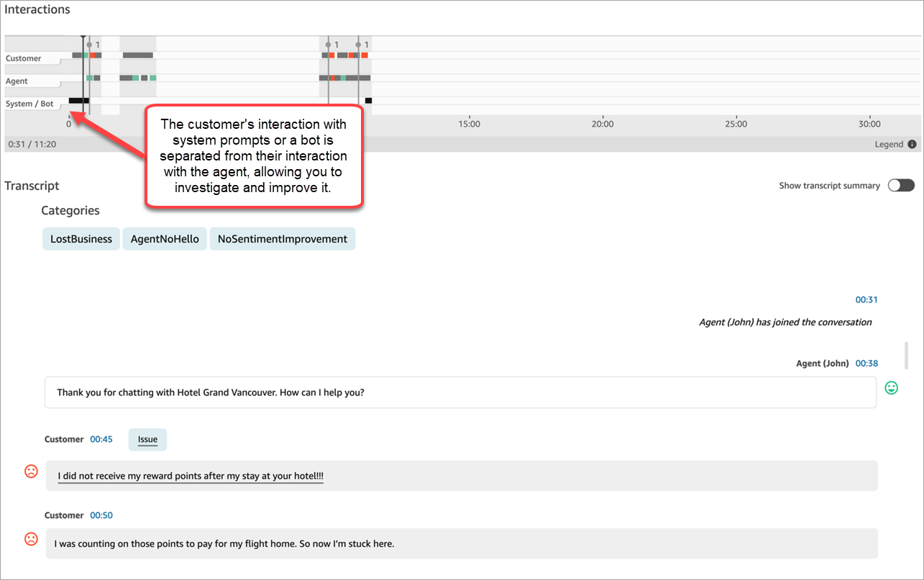Click the black System / Bot segment at timeline start
The width and height of the screenshot is (924, 580).
point(78,101)
